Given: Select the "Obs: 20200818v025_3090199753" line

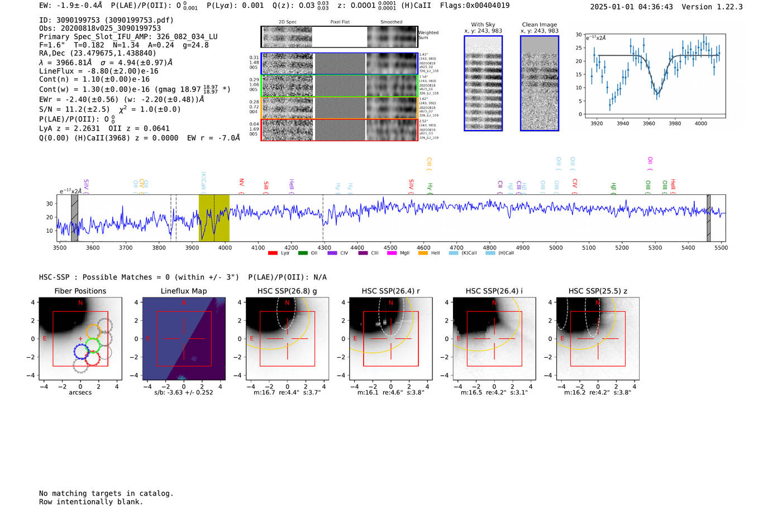Looking at the screenshot, I should [x=100, y=28].
